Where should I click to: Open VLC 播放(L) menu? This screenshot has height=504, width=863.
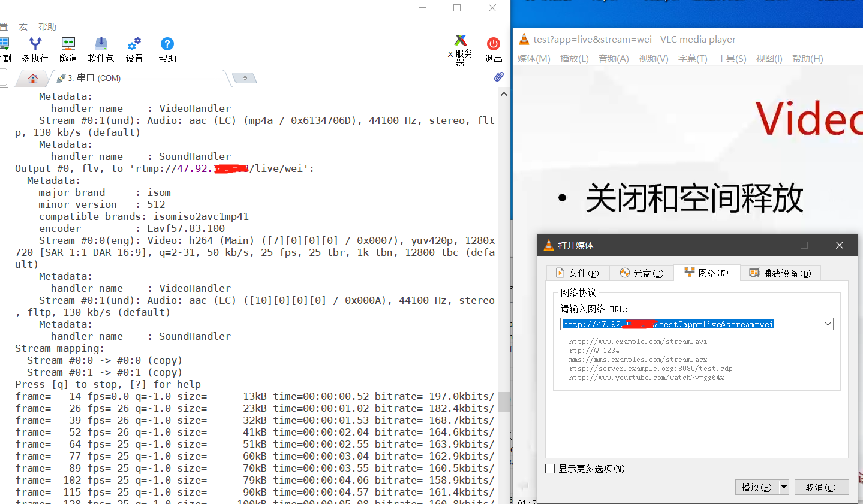[x=575, y=58]
